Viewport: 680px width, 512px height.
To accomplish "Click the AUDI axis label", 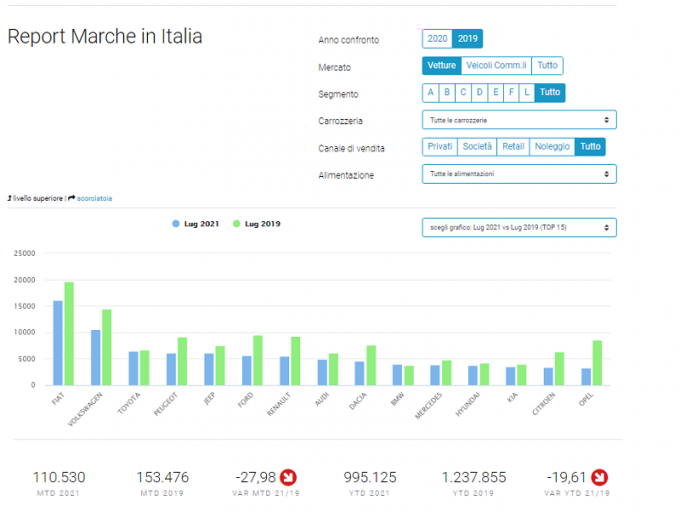I will coord(322,399).
